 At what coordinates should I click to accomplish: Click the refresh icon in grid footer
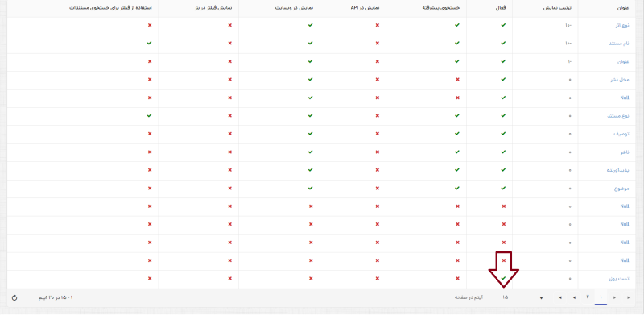(x=14, y=297)
